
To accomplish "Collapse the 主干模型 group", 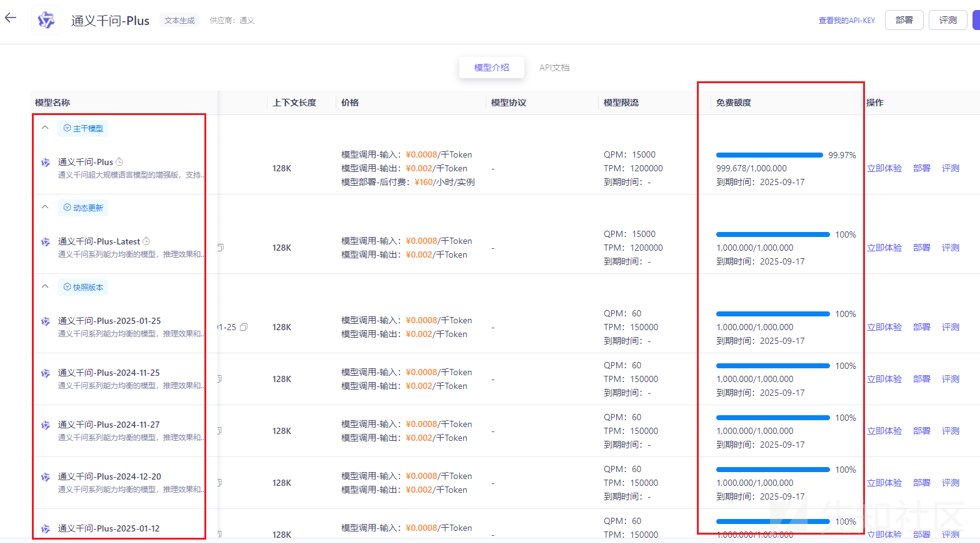I will pos(45,128).
